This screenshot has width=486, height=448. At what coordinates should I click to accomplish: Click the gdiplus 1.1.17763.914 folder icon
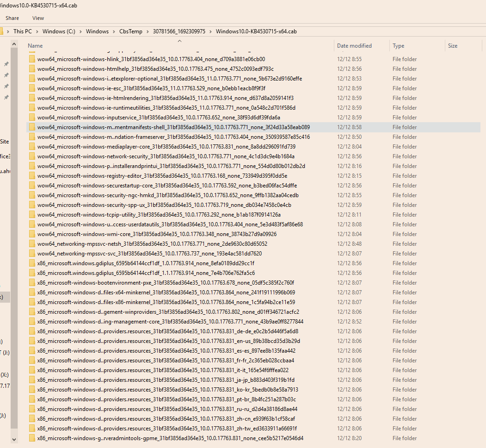click(31, 273)
